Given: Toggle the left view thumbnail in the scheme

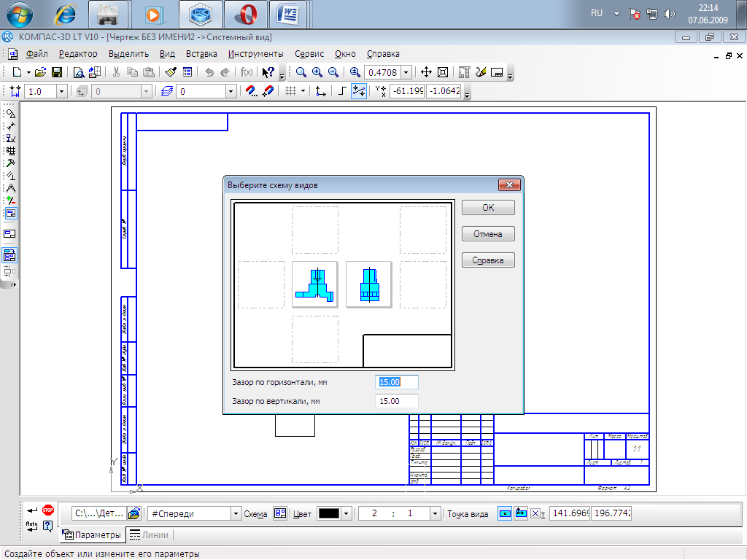Looking at the screenshot, I should click(x=369, y=284).
